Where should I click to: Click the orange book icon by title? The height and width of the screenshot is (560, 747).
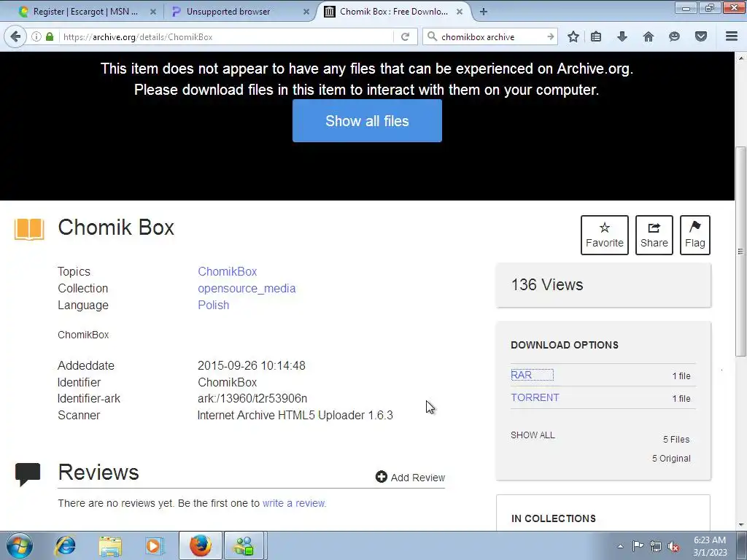[x=29, y=229]
